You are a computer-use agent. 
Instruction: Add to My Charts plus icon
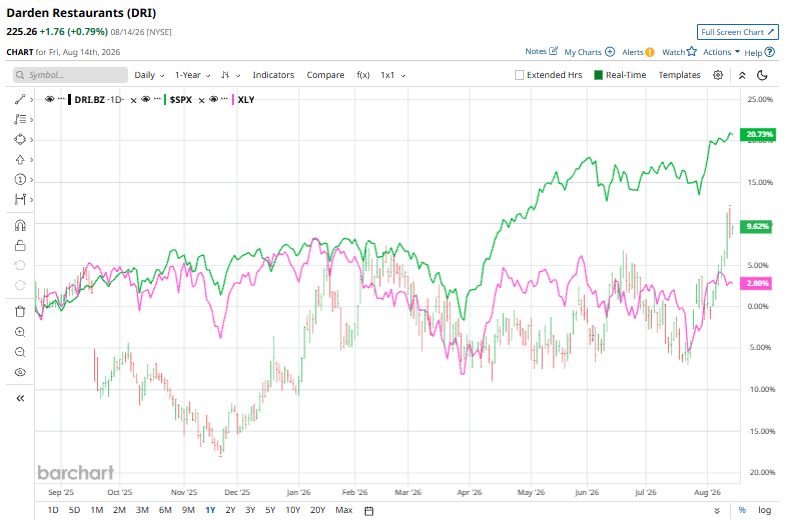610,52
